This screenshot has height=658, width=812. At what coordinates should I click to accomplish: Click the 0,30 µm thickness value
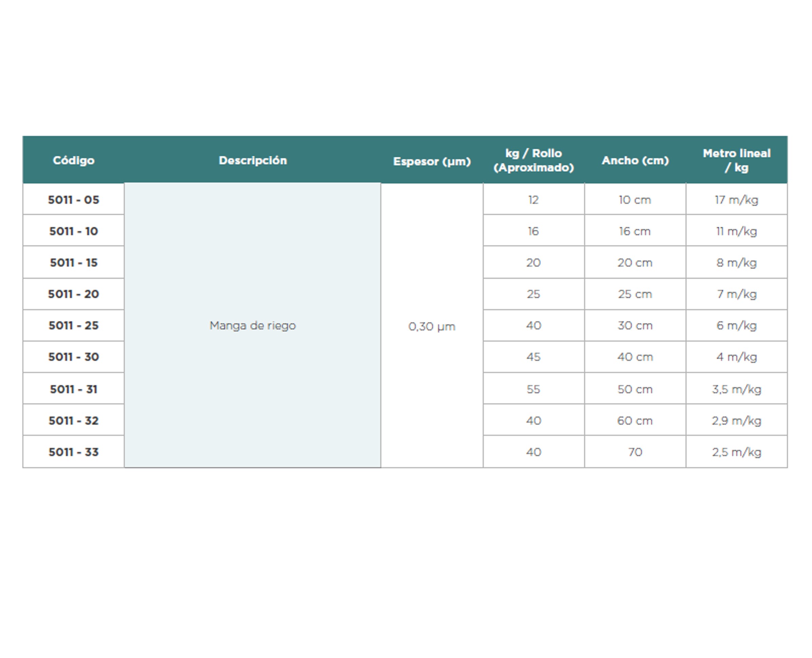[432, 326]
